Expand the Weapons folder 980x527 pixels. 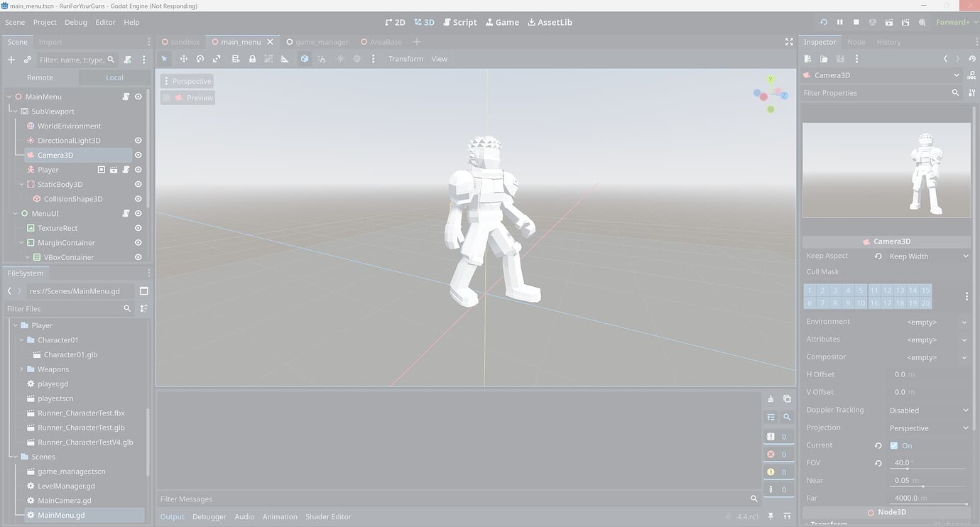tap(21, 369)
